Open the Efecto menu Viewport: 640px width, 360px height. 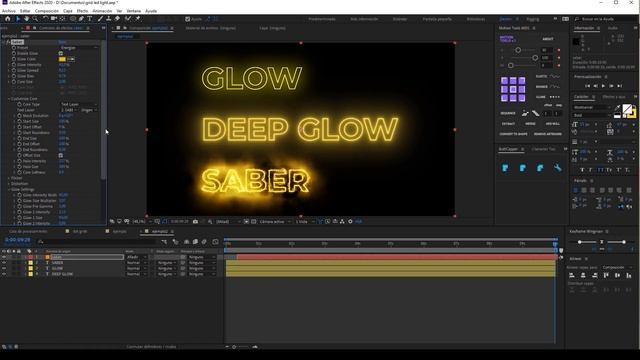[x=82, y=11]
